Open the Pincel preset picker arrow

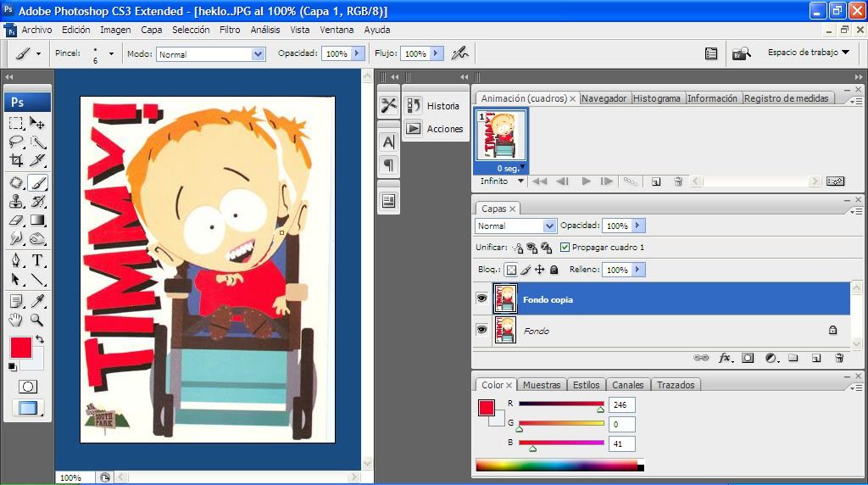click(x=111, y=53)
